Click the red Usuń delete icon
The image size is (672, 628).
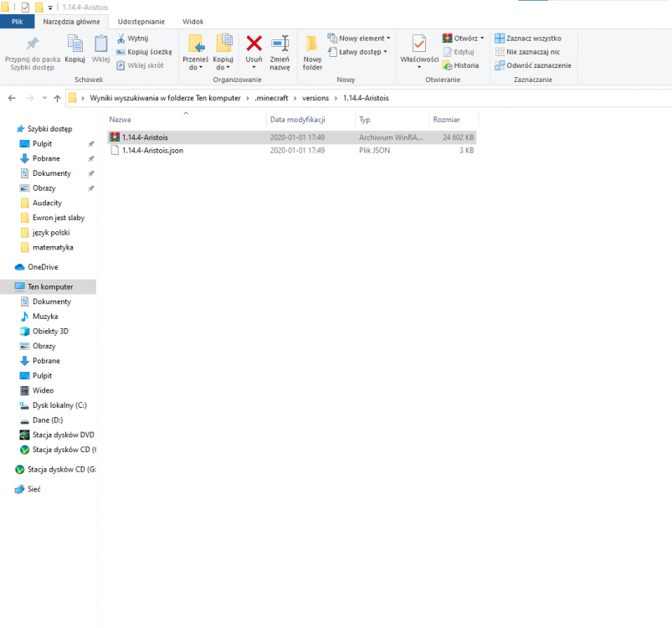pyautogui.click(x=254, y=44)
